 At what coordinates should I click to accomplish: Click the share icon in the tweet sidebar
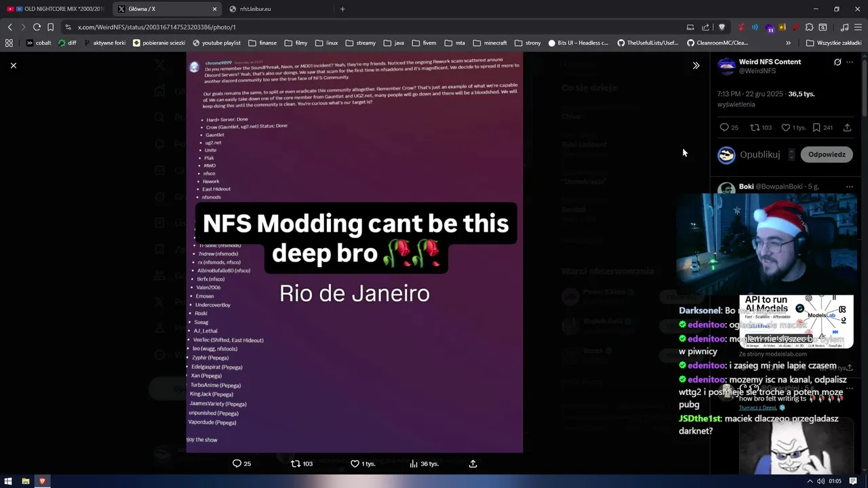click(x=847, y=127)
